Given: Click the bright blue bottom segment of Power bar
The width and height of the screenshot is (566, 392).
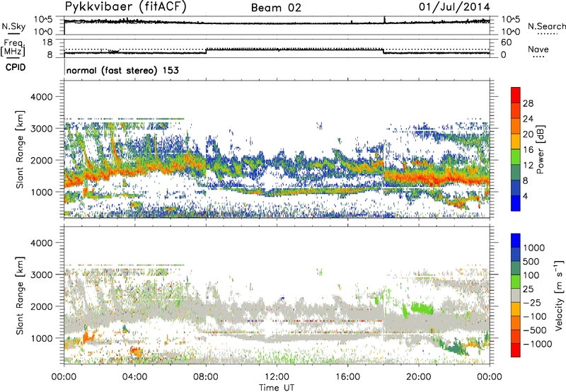Looking at the screenshot, I should (516, 203).
